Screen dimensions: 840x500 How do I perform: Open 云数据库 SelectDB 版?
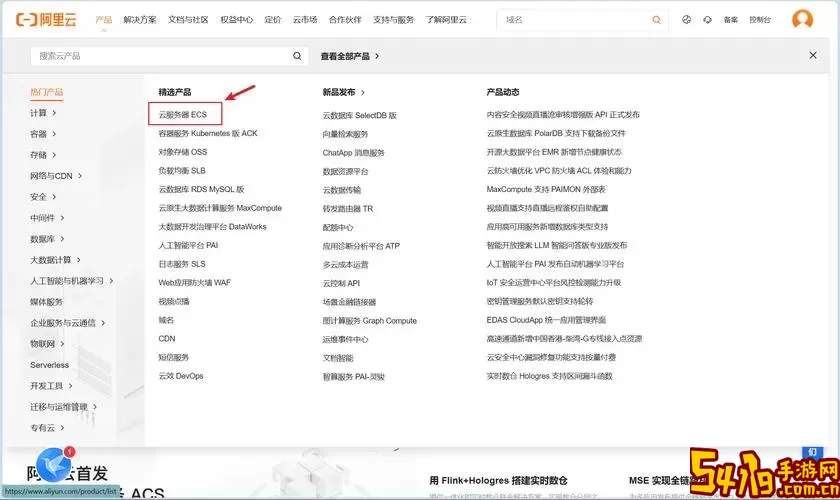[359, 115]
